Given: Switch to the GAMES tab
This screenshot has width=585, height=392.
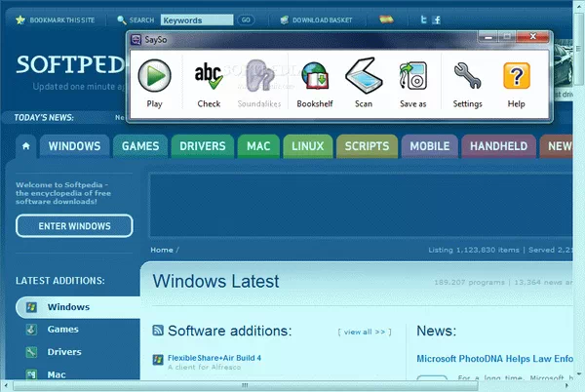Looking at the screenshot, I should [140, 146].
